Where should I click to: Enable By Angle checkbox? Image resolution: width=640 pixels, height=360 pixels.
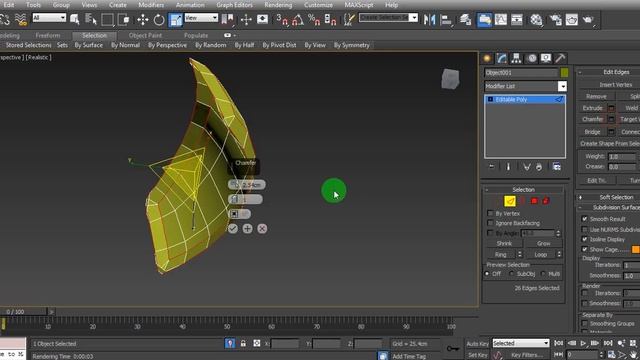[x=490, y=233]
